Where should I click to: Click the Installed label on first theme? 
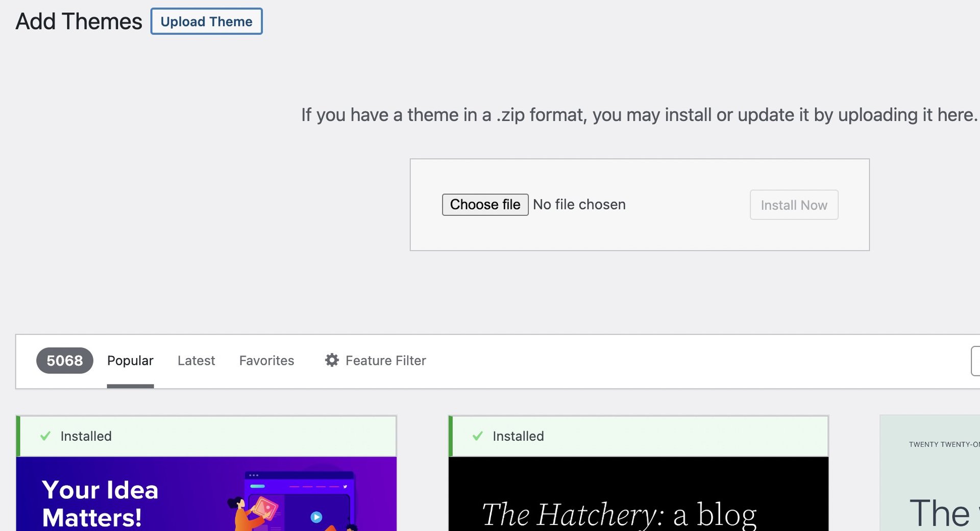point(86,436)
